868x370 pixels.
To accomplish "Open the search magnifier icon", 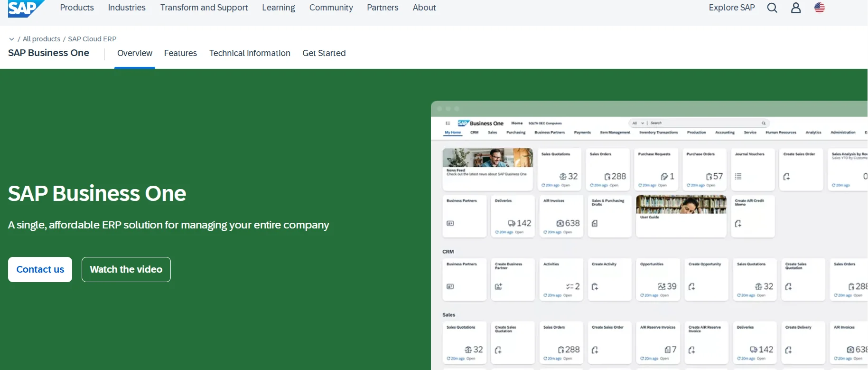I will (772, 8).
